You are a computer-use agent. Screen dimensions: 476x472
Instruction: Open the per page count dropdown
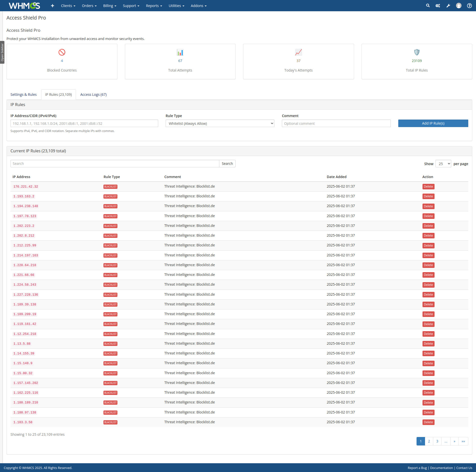pyautogui.click(x=443, y=164)
